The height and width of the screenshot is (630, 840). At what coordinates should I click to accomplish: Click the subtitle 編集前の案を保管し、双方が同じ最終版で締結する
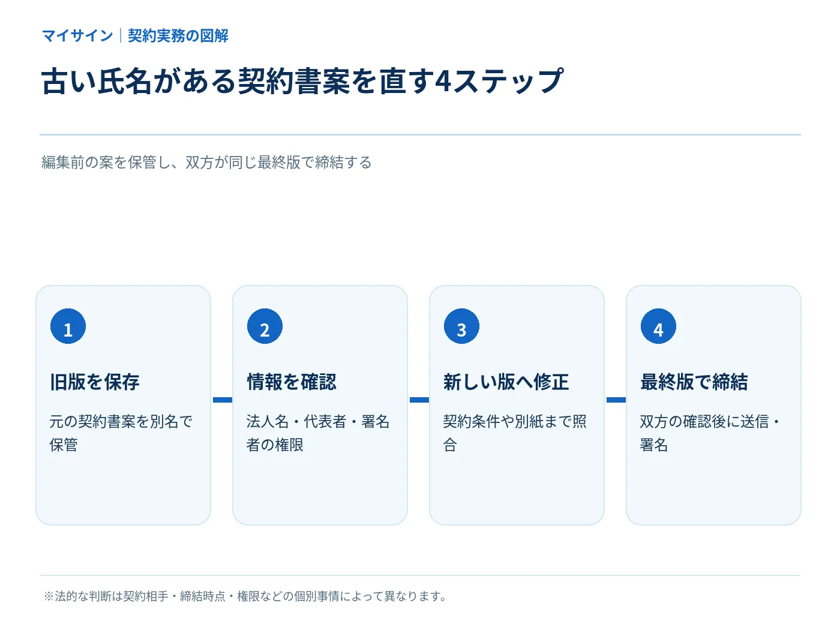click(x=206, y=163)
